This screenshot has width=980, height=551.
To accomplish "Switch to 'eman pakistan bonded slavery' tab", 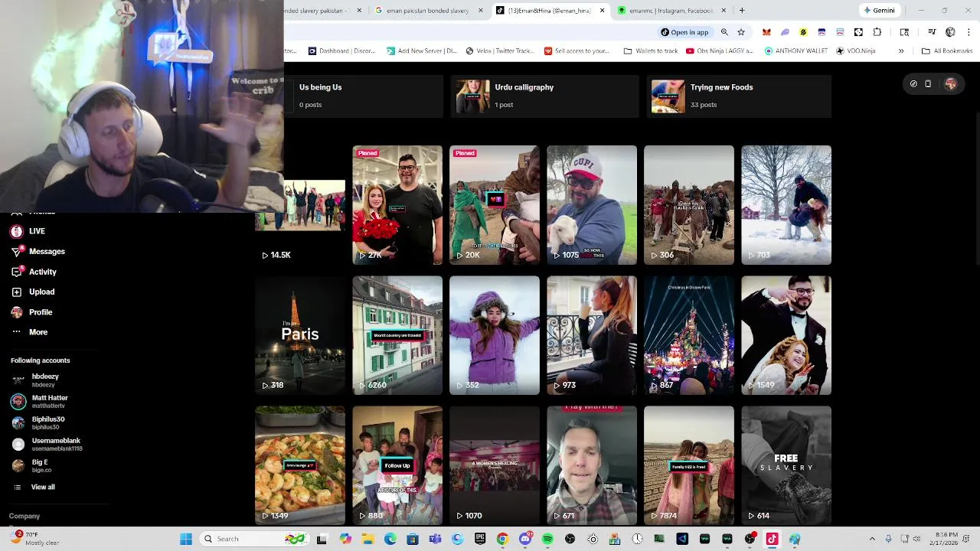I will [x=427, y=11].
